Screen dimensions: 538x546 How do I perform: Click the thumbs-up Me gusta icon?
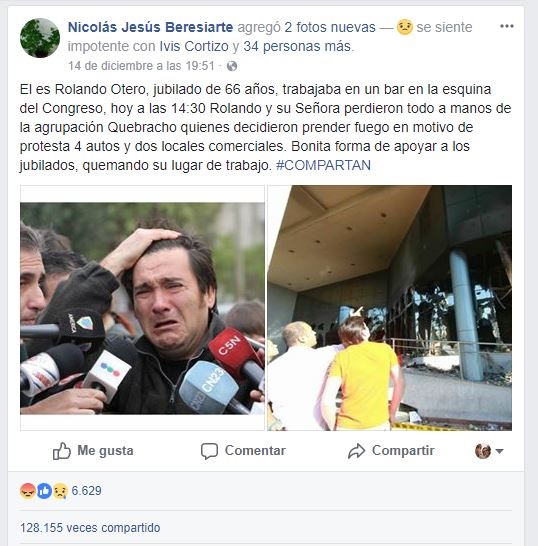click(62, 451)
